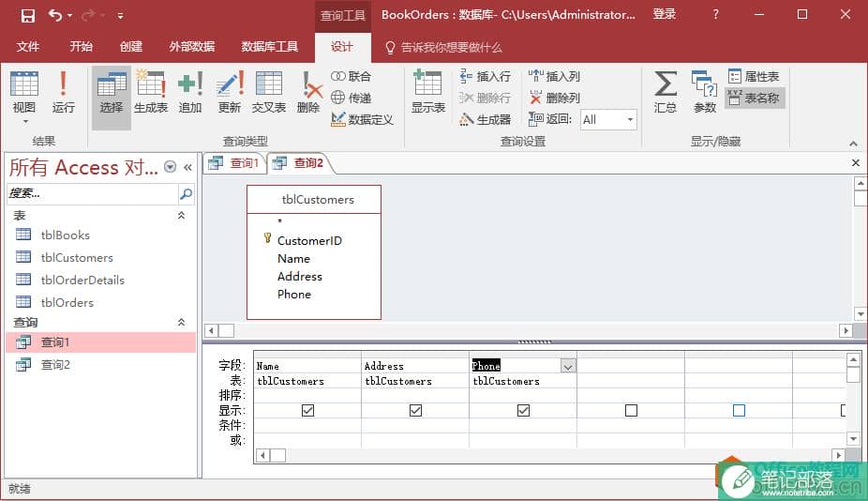The image size is (868, 501).
Task: Uncheck the Show box for Address column
Action: point(416,410)
